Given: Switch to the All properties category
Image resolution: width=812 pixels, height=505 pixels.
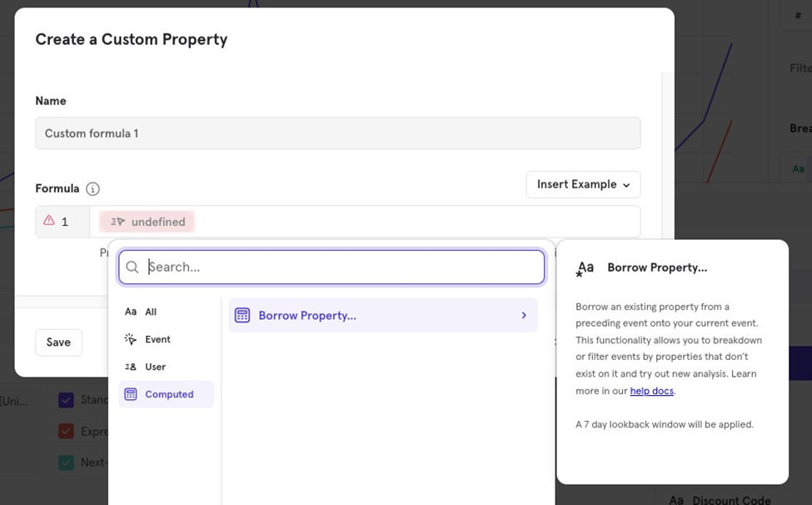Looking at the screenshot, I should click(x=151, y=312).
